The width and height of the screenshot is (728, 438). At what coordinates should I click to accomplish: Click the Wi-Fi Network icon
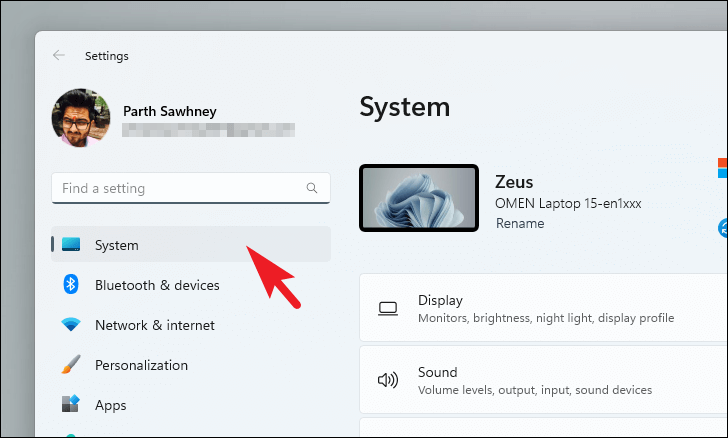pyautogui.click(x=71, y=324)
